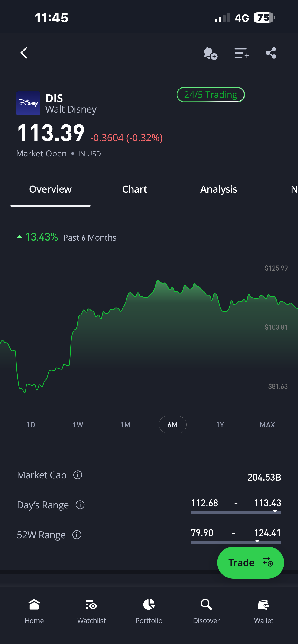Switch to the Analysis tab

pyautogui.click(x=219, y=189)
